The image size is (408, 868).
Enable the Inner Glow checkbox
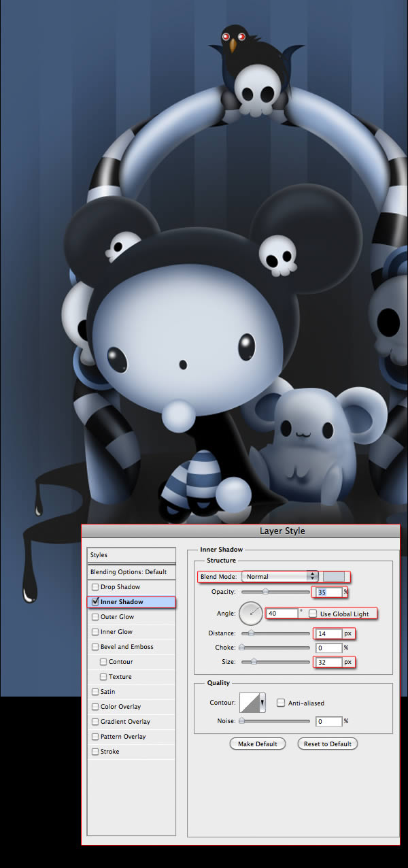[95, 632]
